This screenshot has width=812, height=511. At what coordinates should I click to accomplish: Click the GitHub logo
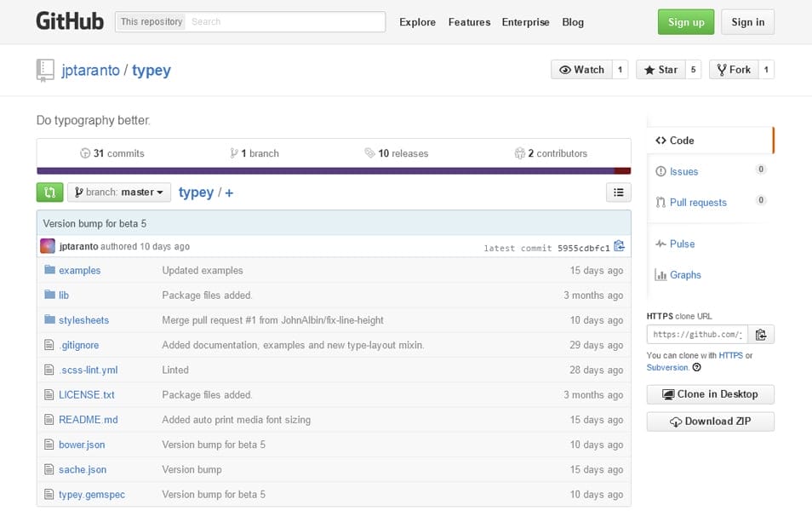[x=70, y=22]
